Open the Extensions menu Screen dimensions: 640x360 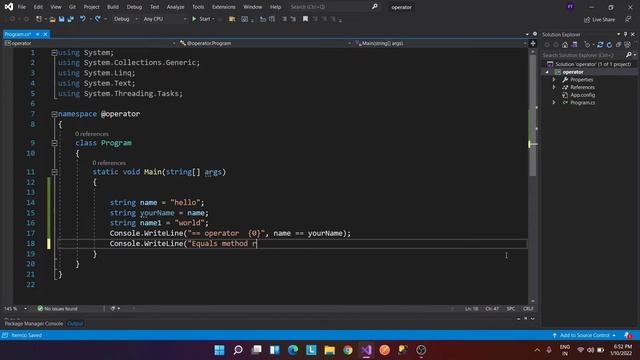tap(224, 7)
